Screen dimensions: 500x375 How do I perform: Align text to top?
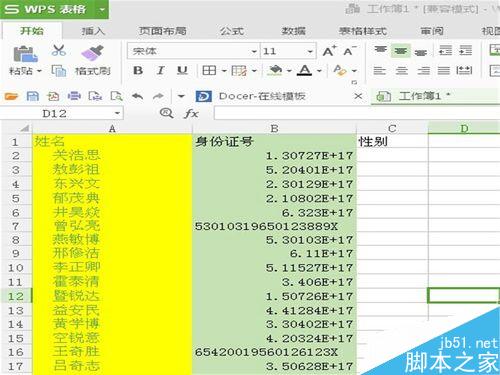(380, 50)
